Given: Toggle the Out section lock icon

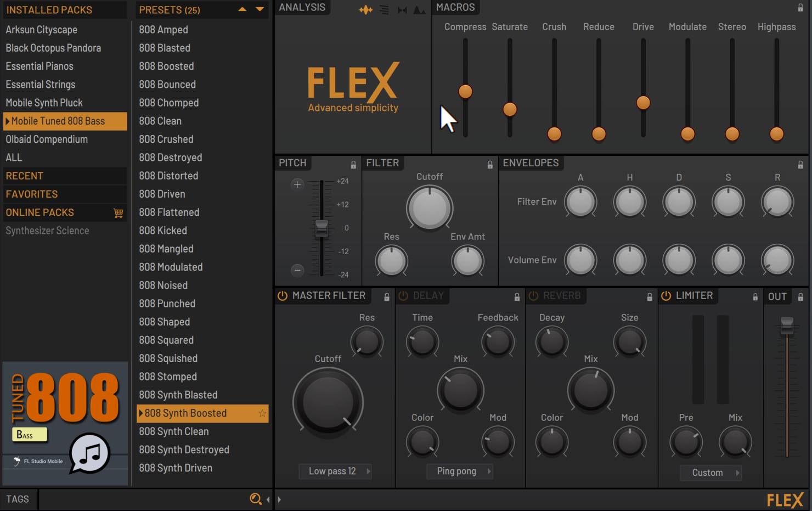Looking at the screenshot, I should tap(800, 297).
